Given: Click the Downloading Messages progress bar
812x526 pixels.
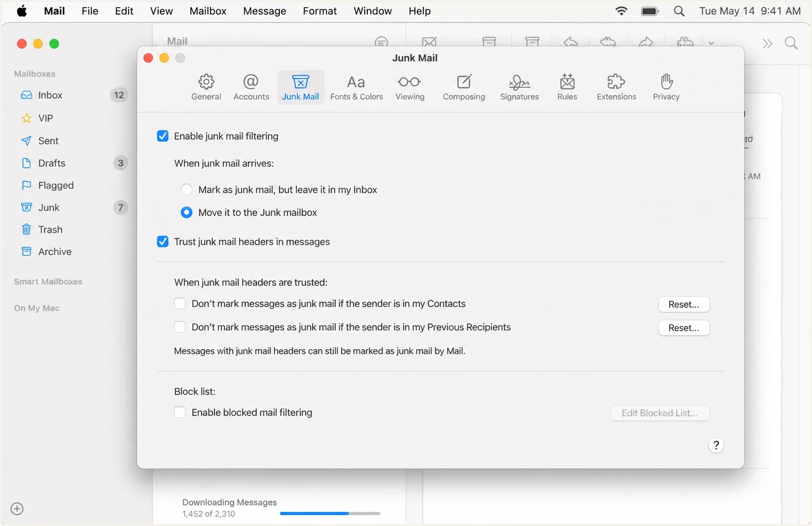Looking at the screenshot, I should pos(330,513).
